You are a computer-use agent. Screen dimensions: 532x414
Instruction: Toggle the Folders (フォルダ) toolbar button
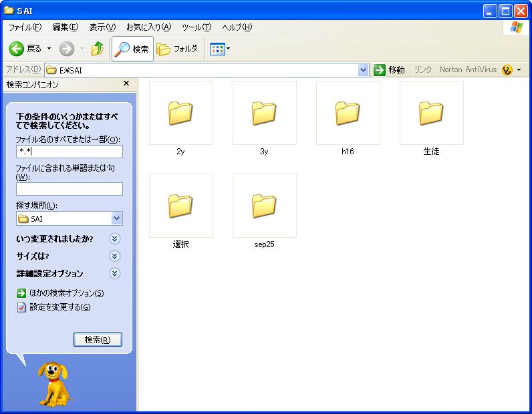point(178,49)
